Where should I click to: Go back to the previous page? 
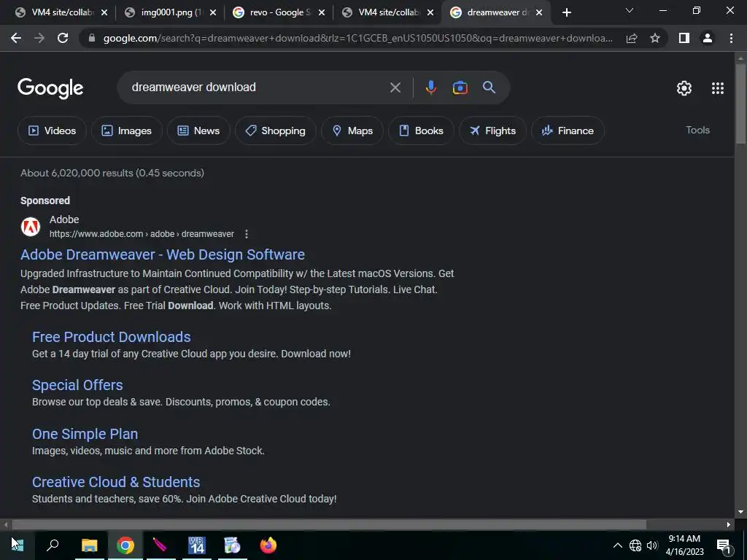(16, 38)
